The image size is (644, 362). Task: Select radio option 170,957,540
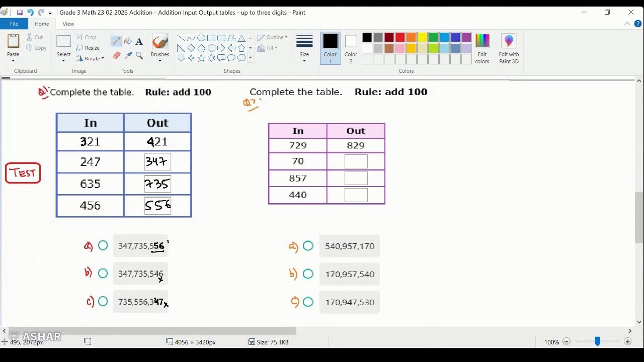[308, 274]
